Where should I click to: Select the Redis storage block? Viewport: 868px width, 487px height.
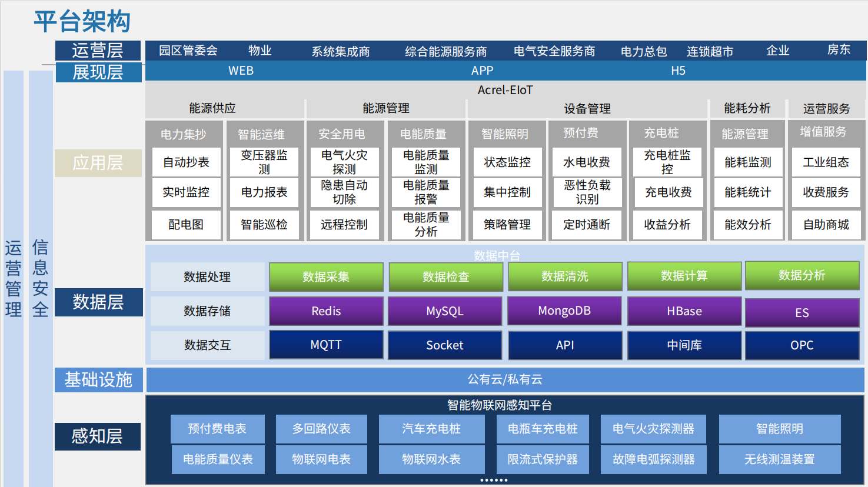[x=326, y=311]
